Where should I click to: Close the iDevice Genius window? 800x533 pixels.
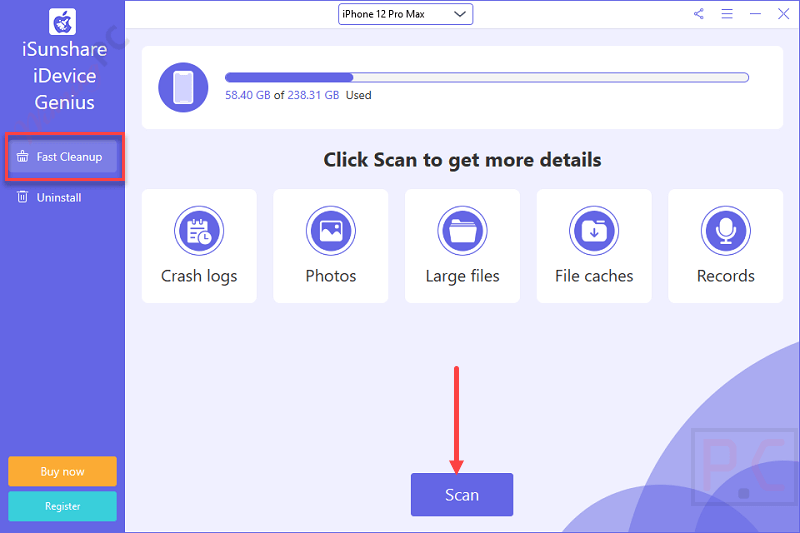(783, 14)
